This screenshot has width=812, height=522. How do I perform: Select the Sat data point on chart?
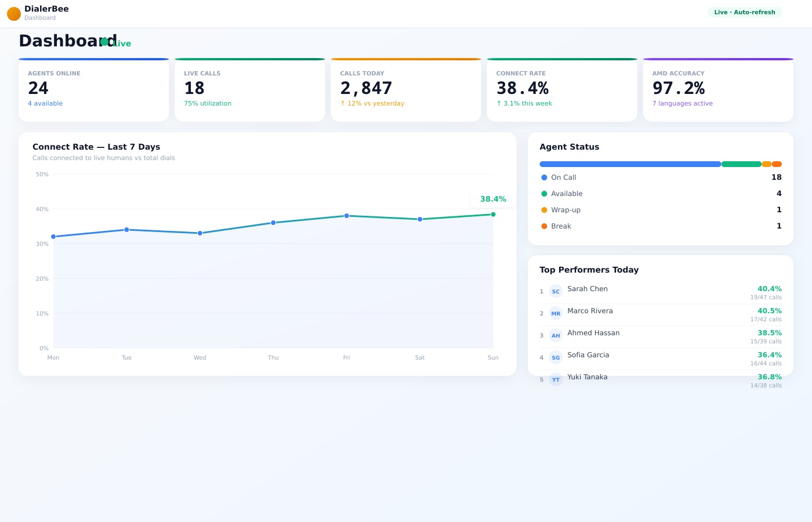(x=420, y=219)
